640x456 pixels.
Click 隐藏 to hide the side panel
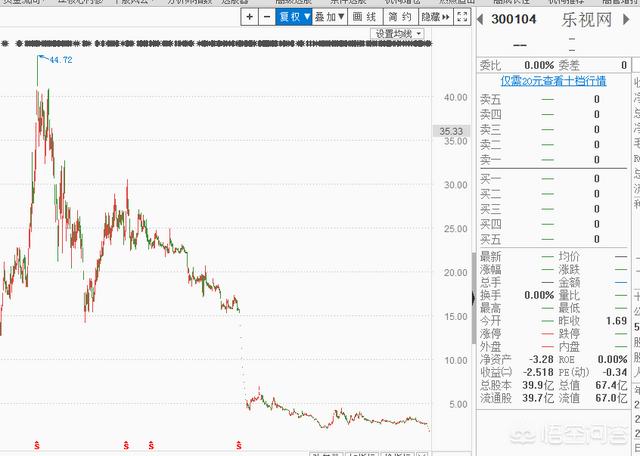pyautogui.click(x=435, y=17)
